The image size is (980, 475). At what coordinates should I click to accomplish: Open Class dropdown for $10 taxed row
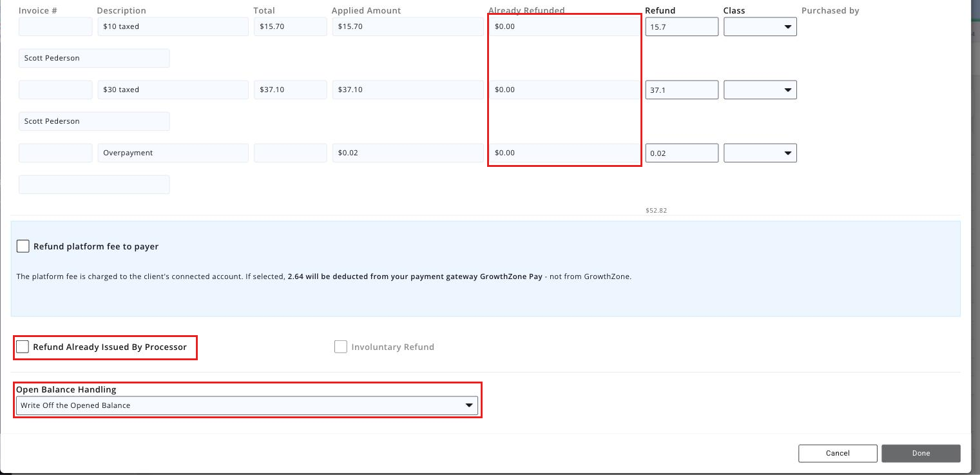(x=760, y=26)
